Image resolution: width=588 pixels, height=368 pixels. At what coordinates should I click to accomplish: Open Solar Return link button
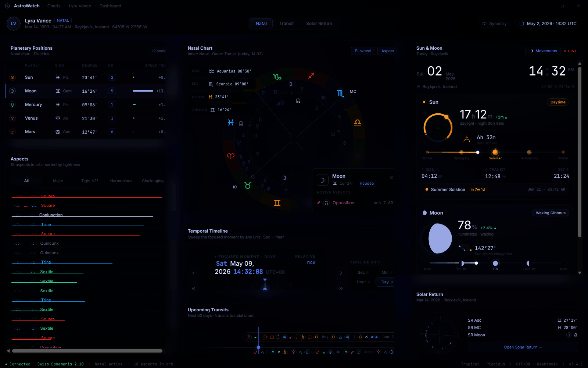pyautogui.click(x=523, y=347)
